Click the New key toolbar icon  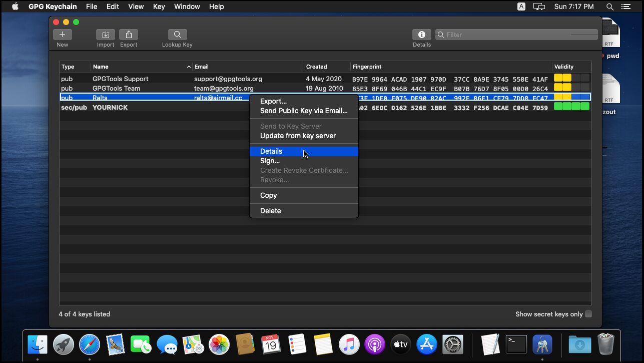coord(62,35)
